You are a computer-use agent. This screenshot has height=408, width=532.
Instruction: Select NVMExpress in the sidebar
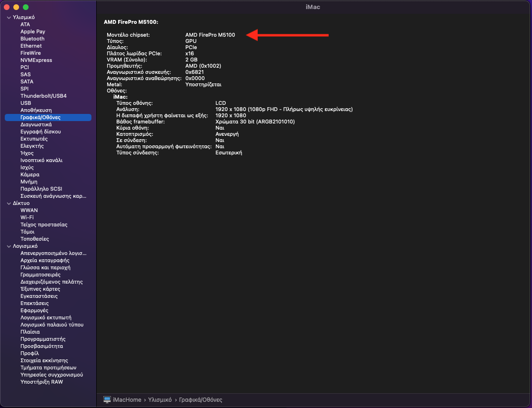coord(36,60)
